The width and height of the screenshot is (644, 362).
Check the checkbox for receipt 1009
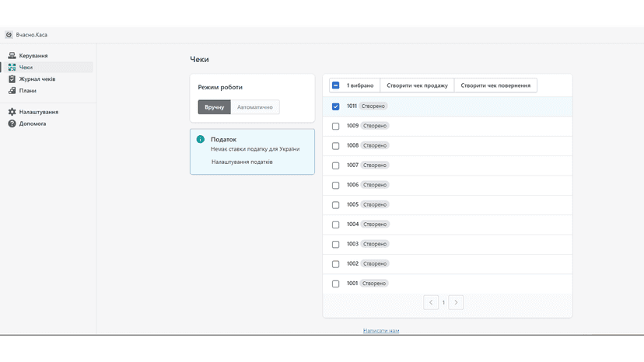(x=335, y=126)
